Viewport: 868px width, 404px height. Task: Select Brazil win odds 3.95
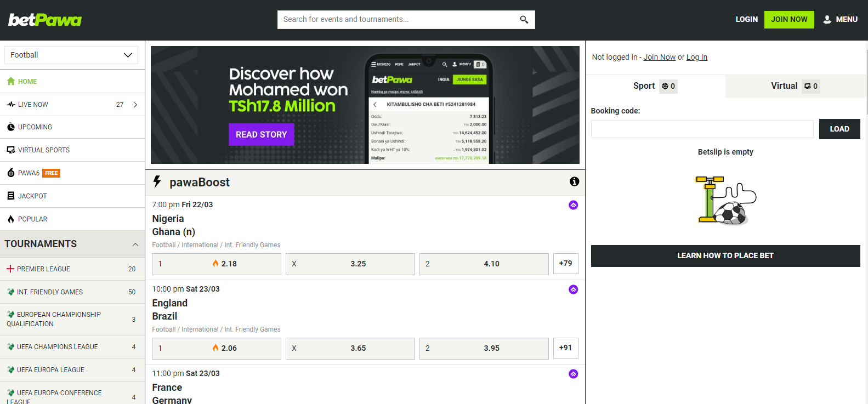tap(484, 348)
